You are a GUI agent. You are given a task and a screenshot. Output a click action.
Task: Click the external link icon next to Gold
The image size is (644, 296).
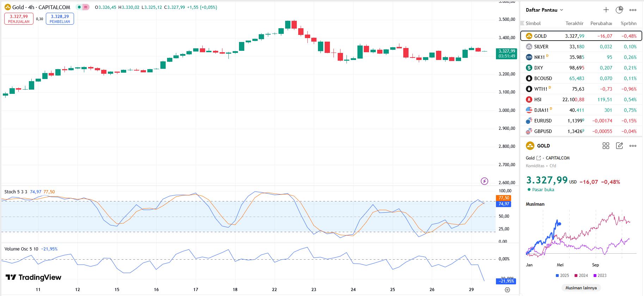[538, 158]
